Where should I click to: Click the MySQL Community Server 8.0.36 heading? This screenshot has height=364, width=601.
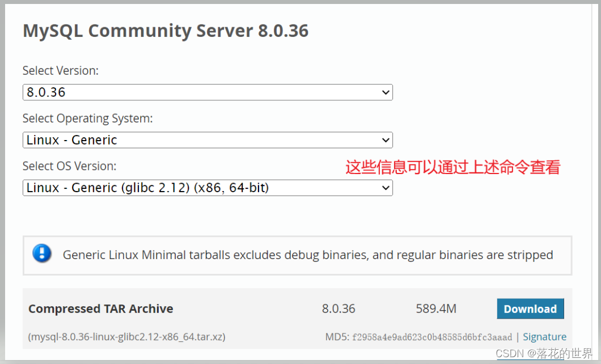[x=165, y=31]
